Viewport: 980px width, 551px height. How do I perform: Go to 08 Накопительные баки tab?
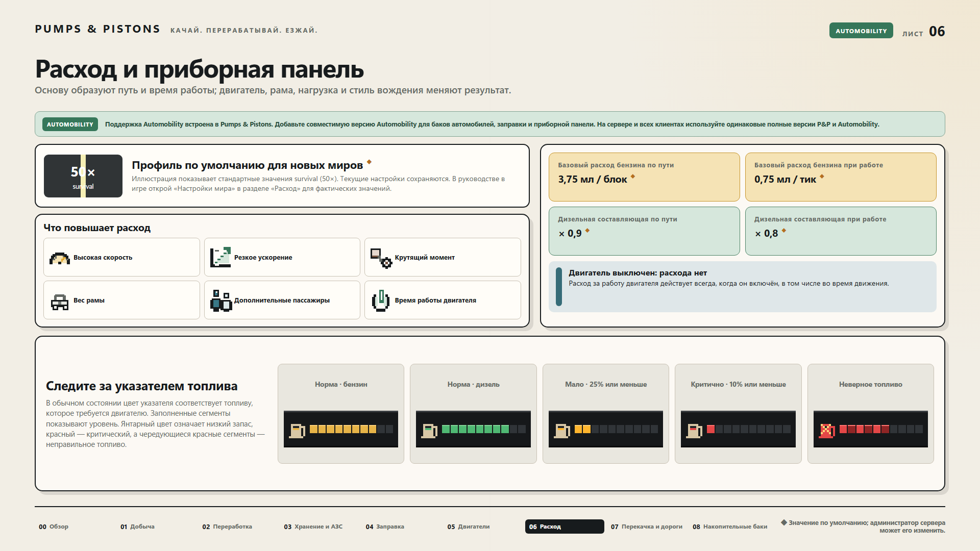coord(730,527)
